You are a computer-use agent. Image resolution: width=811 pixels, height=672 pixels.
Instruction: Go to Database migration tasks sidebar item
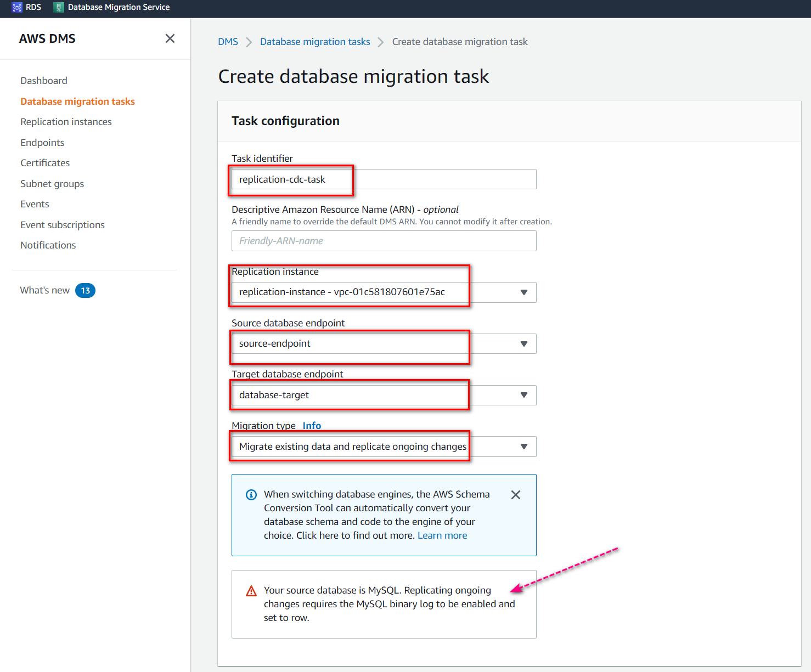(x=77, y=101)
